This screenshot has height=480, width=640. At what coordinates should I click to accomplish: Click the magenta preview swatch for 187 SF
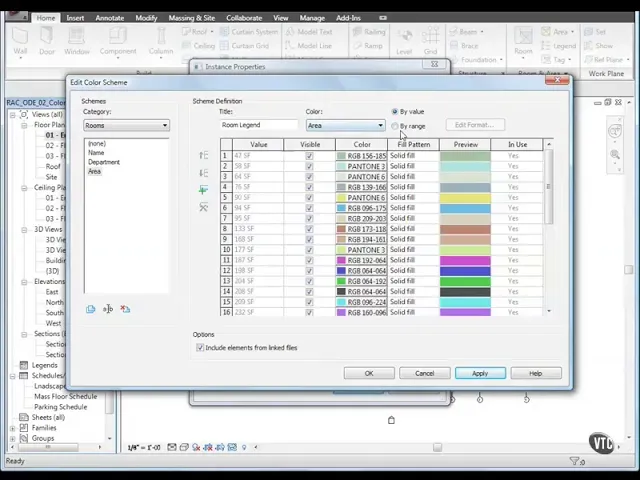click(x=465, y=260)
